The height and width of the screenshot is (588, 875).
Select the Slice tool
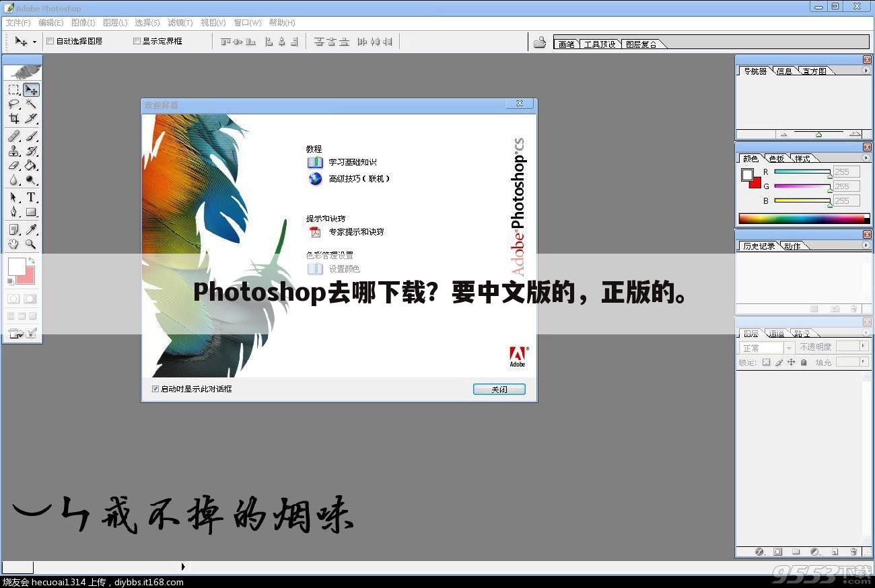click(31, 118)
